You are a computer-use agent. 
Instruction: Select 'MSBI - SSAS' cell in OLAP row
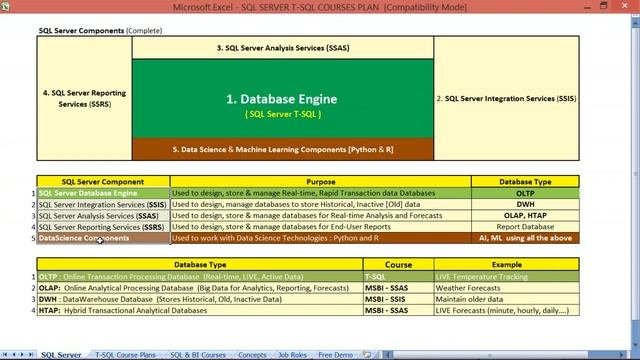[398, 288]
